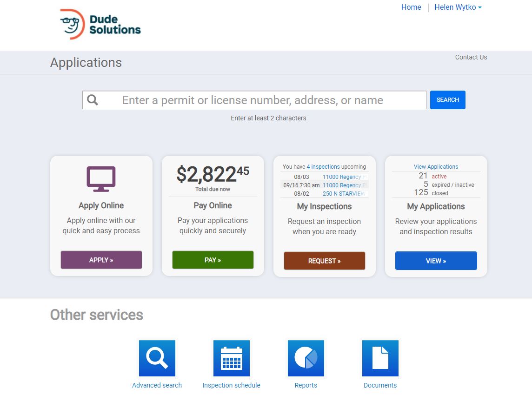532x408 pixels.
Task: Expand the Helen Wytko account menu
Action: [458, 7]
